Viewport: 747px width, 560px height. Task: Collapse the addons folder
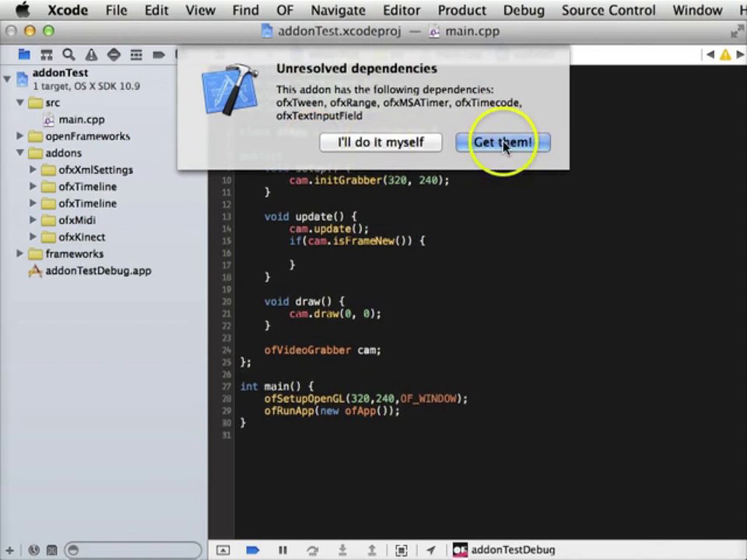(20, 152)
